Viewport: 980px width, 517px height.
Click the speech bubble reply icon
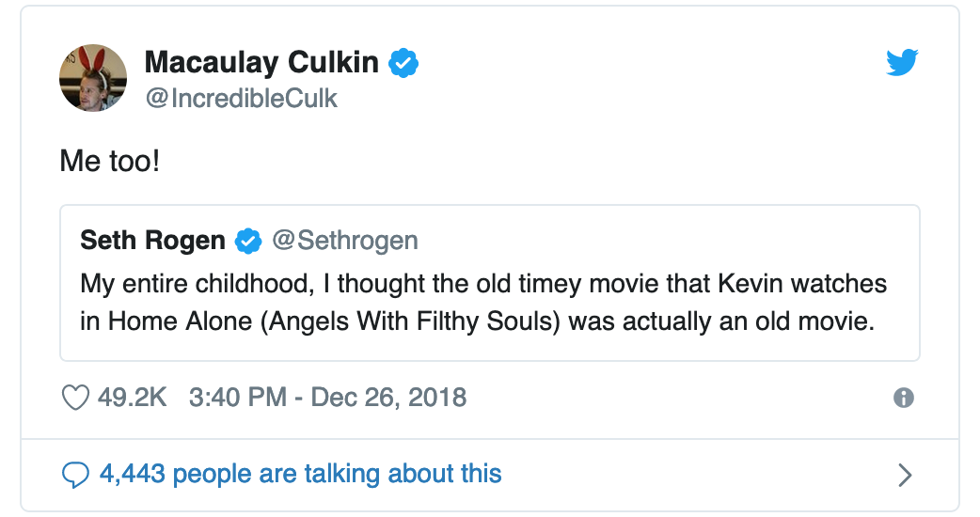74,475
